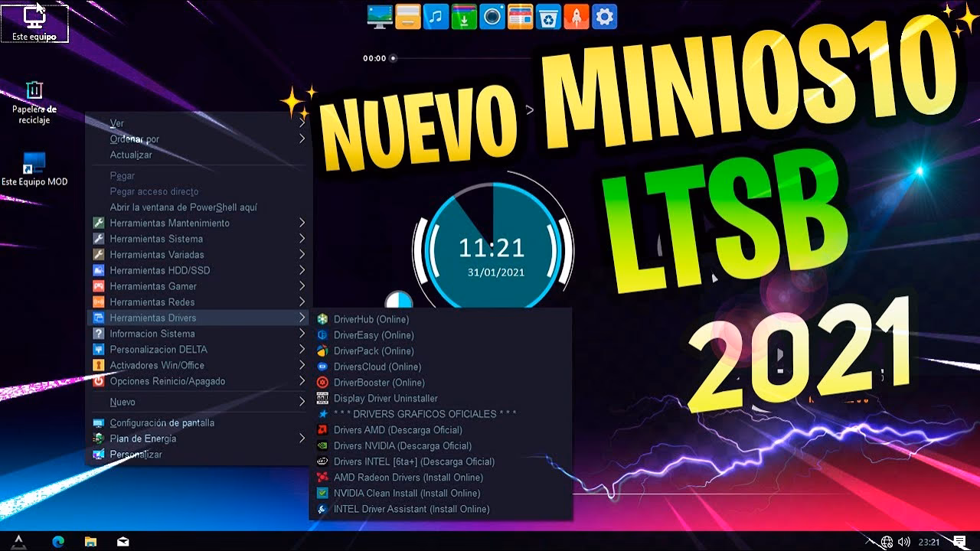Viewport: 980px width, 551px height.
Task: Select the Papelera de reciclaje desktop icon
Action: coord(34,103)
